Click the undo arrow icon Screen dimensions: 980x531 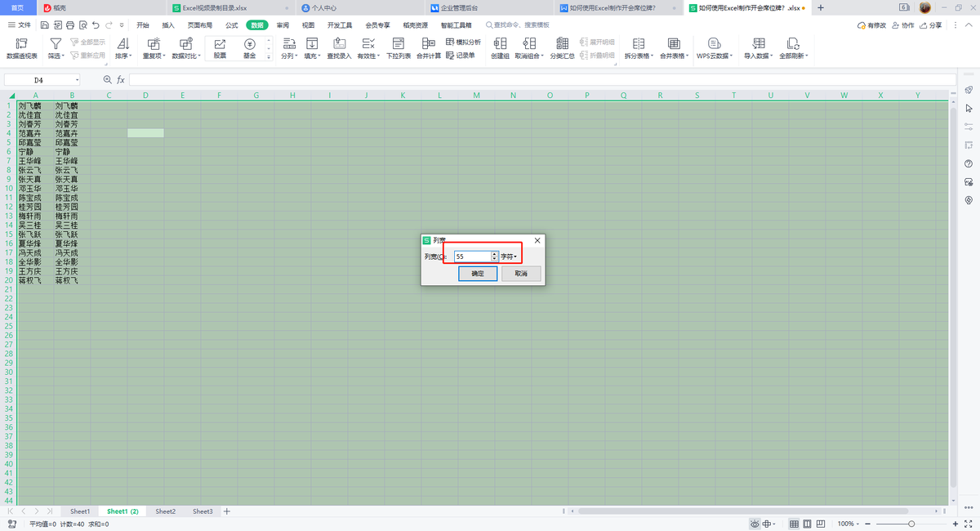coord(96,25)
